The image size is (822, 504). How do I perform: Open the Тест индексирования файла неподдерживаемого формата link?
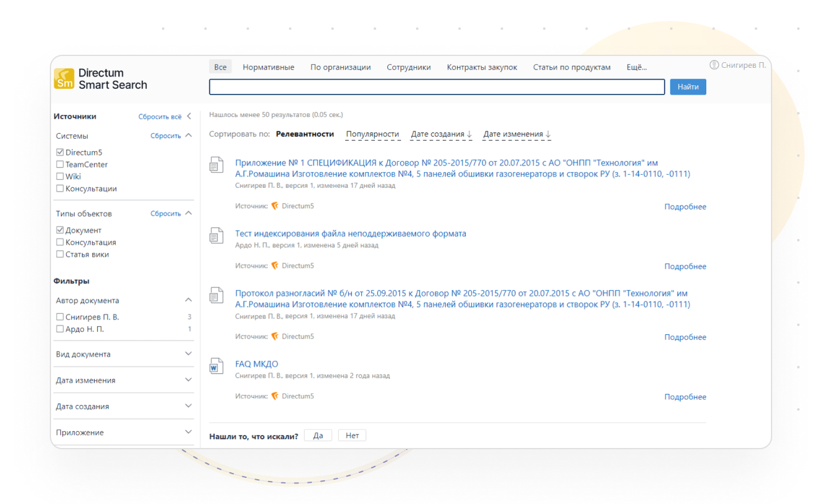(x=351, y=233)
